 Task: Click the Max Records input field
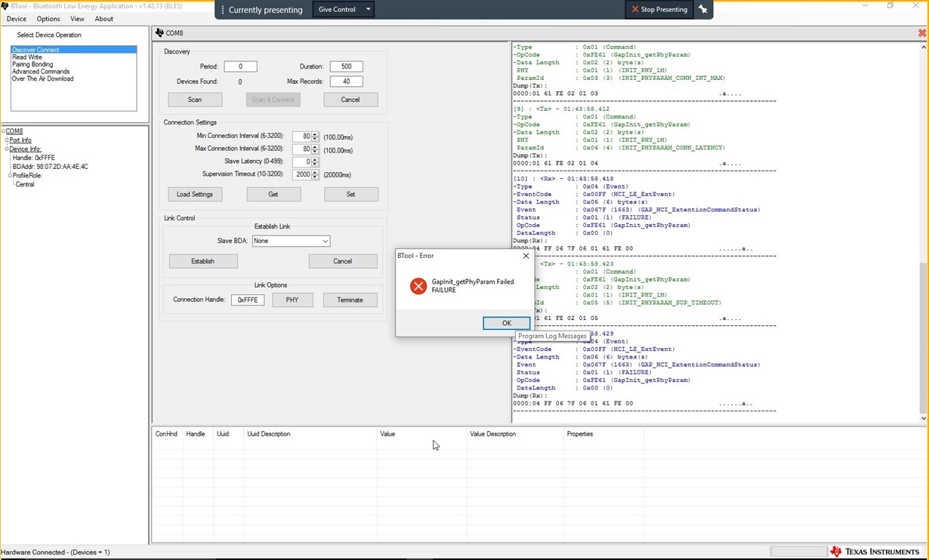346,82
